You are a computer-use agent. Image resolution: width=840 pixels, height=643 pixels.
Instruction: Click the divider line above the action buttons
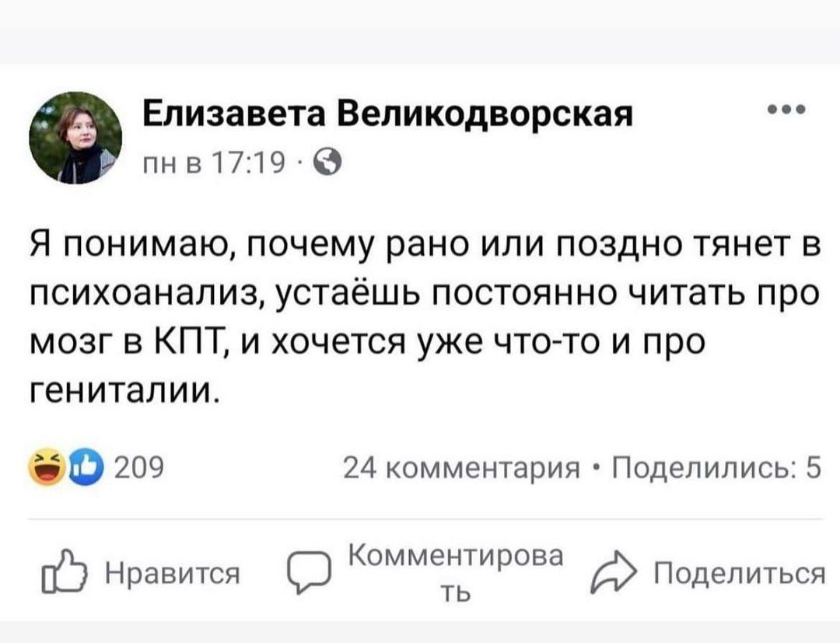(420, 516)
